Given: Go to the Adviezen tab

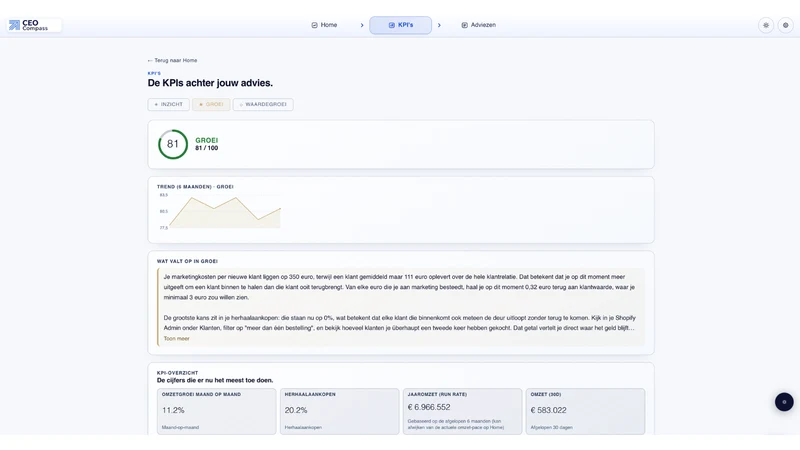Looking at the screenshot, I should (479, 25).
